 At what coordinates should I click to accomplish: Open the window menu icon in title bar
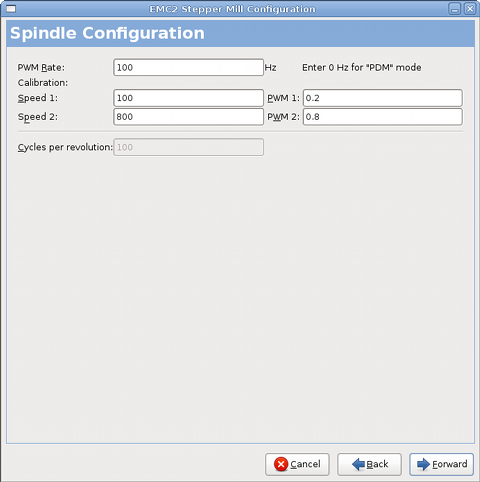coord(11,9)
